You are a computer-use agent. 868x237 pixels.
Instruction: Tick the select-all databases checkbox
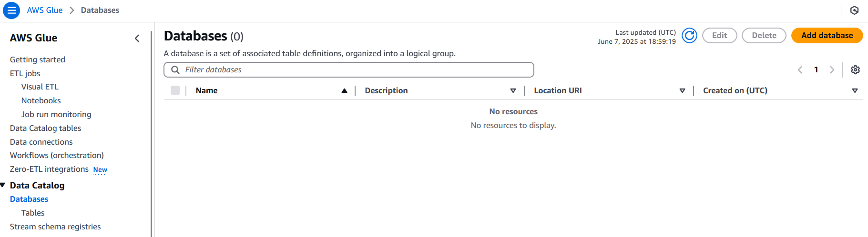point(175,90)
